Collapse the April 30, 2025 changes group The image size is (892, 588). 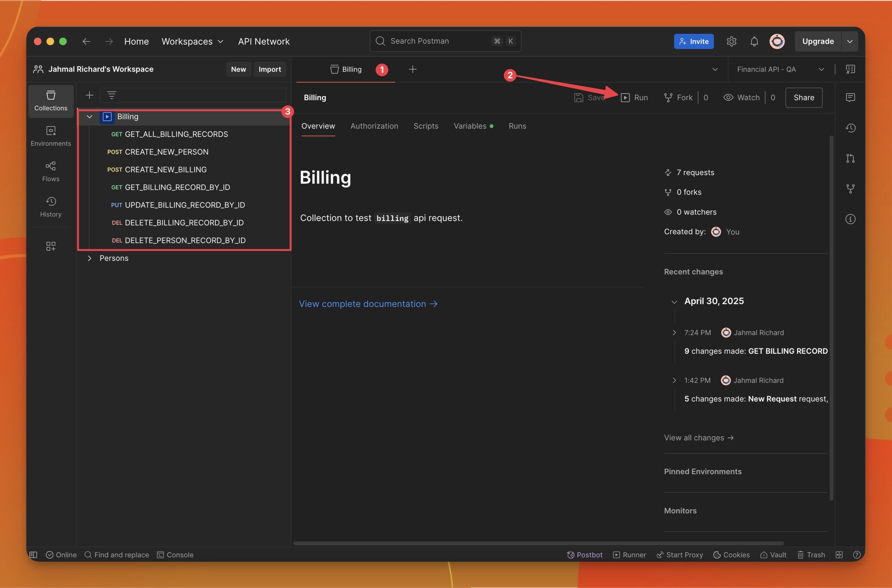tap(674, 301)
